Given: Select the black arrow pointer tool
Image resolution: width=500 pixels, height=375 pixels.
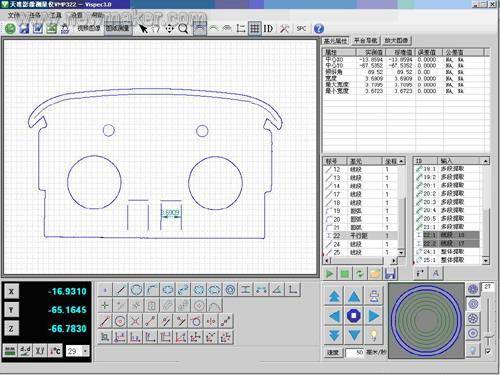Looking at the screenshot, I should (x=143, y=29).
